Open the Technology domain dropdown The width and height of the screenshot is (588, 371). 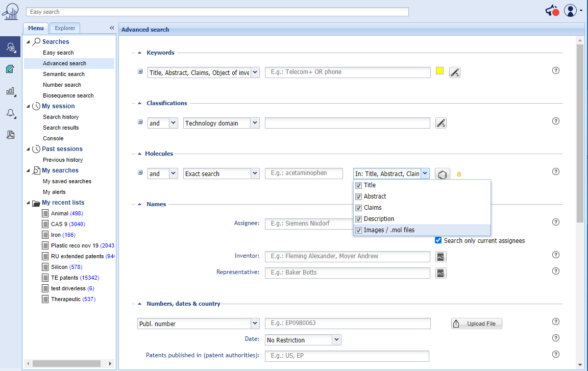point(255,123)
